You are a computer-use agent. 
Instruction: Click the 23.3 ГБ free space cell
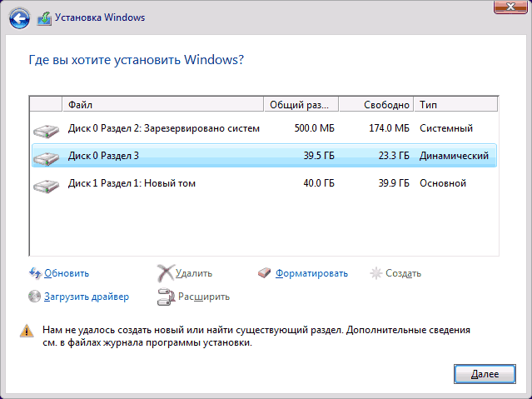point(394,156)
